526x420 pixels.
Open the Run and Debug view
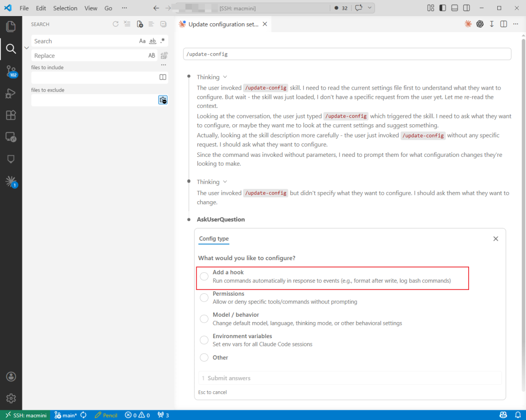pyautogui.click(x=11, y=94)
